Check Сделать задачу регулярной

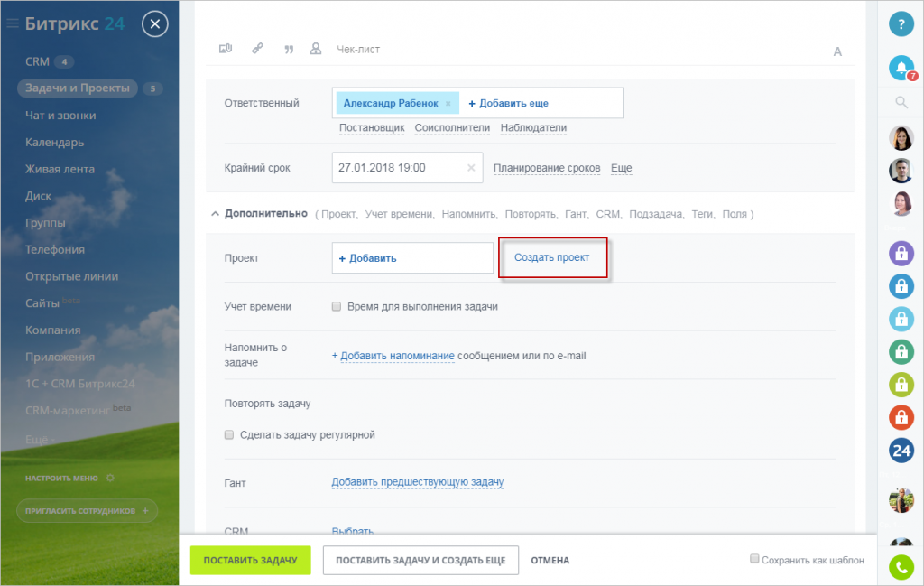[229, 434]
